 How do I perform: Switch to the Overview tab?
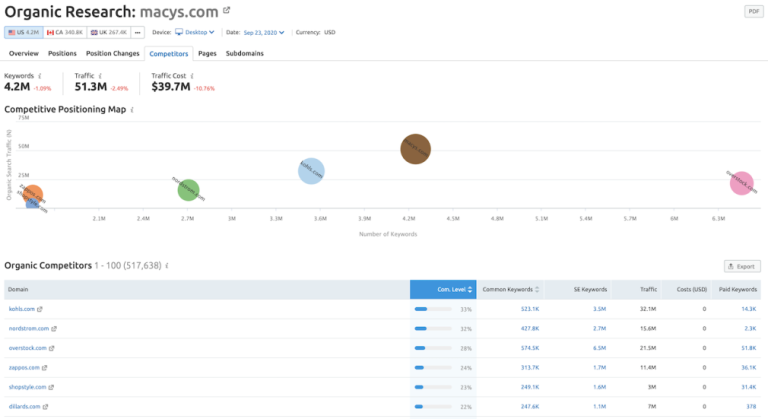tap(24, 53)
